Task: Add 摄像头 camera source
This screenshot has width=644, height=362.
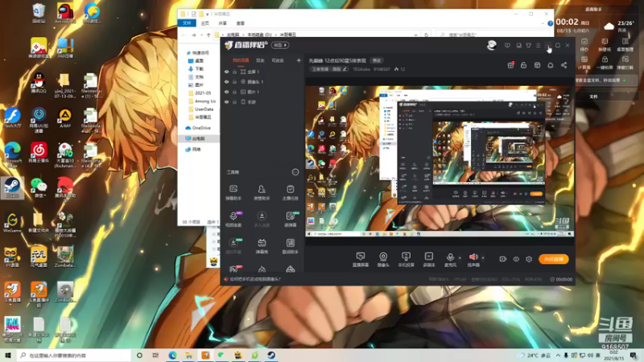Action: 383,259
